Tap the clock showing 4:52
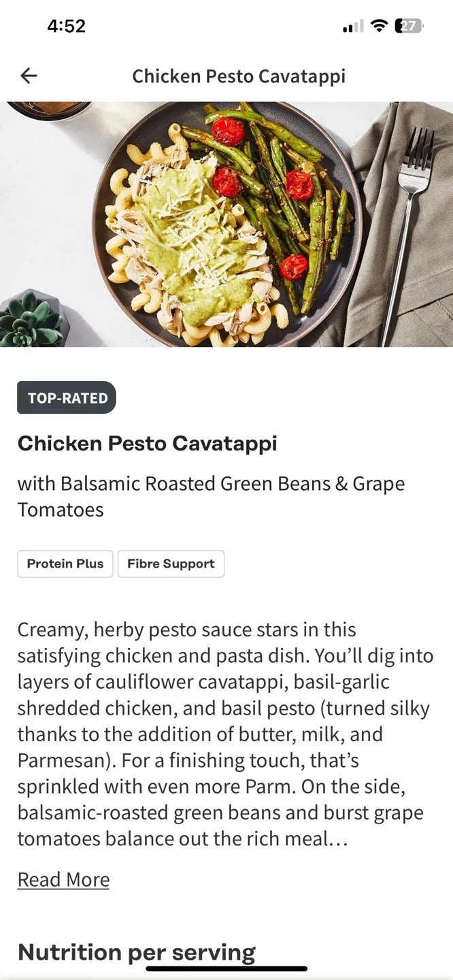 tap(67, 26)
